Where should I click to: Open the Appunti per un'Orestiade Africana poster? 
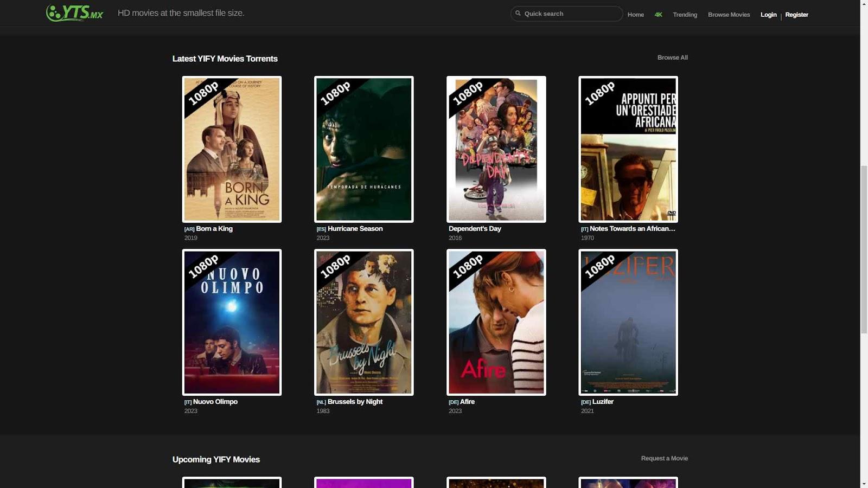click(628, 149)
